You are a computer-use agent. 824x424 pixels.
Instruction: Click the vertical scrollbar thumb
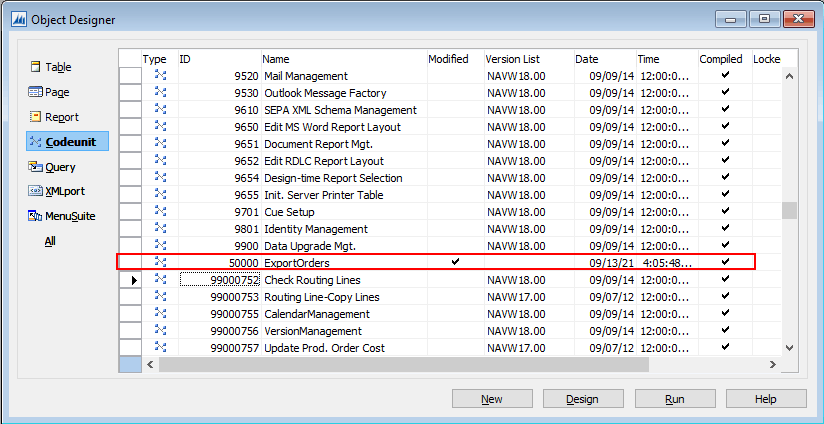coord(789,210)
